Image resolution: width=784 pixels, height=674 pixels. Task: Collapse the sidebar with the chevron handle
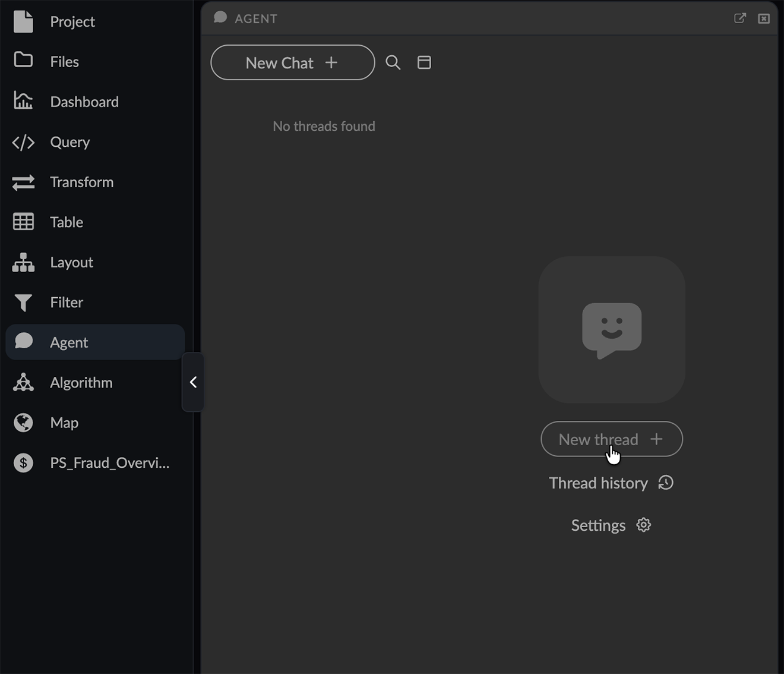[x=193, y=382]
